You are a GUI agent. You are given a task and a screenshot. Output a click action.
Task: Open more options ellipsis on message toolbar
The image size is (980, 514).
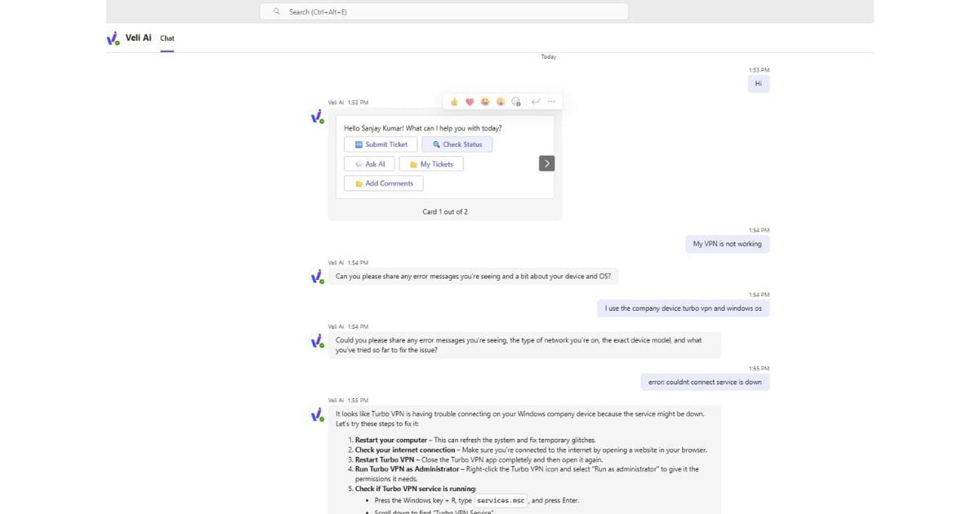[551, 102]
